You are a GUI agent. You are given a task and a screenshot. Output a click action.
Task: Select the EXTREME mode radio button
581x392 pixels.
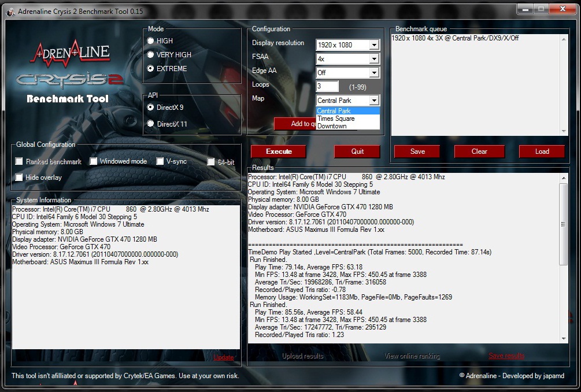click(x=150, y=69)
